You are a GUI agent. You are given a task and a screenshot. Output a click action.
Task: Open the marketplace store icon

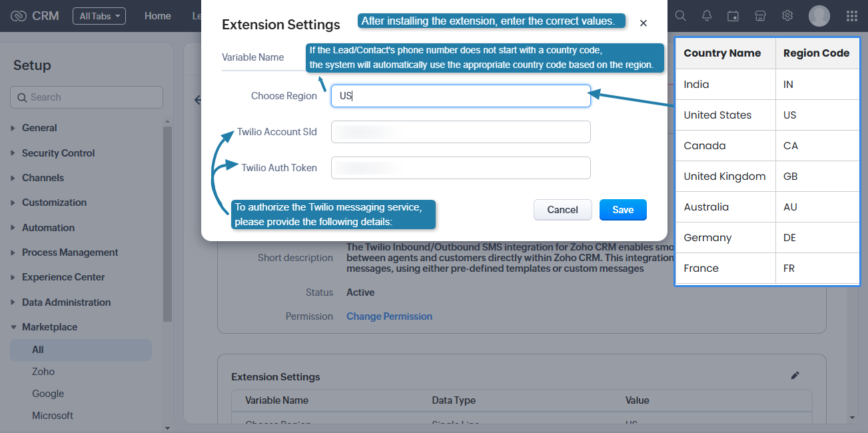tap(760, 15)
